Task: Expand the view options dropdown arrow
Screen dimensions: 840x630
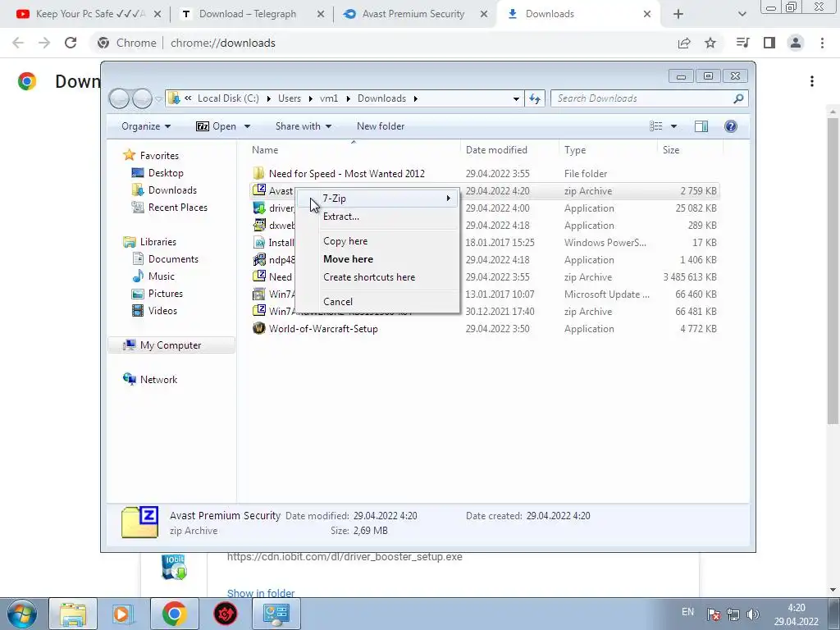Action: point(673,126)
